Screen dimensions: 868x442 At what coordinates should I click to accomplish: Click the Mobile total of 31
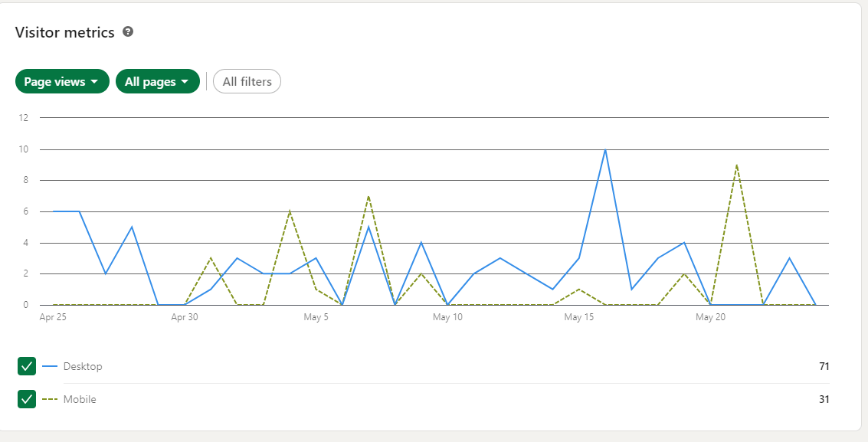pos(824,399)
